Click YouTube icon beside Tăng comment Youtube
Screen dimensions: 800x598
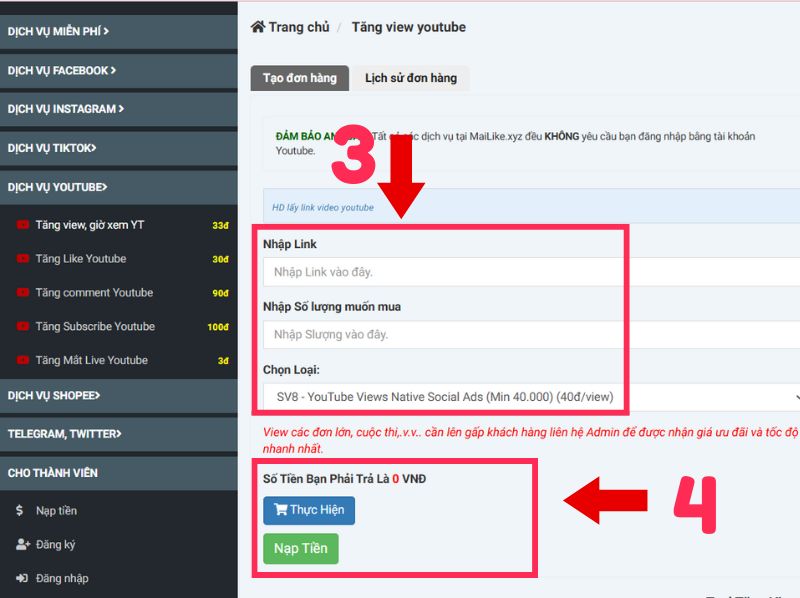click(x=22, y=292)
